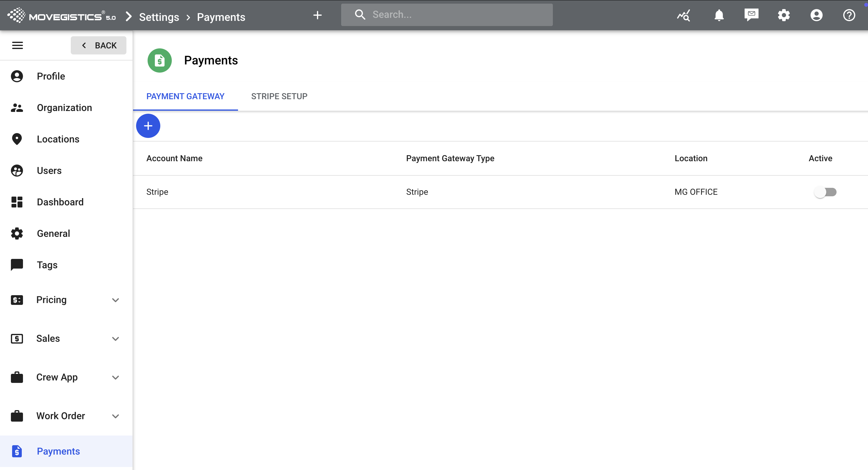Open Locations in the sidebar
The width and height of the screenshot is (868, 470).
[58, 139]
